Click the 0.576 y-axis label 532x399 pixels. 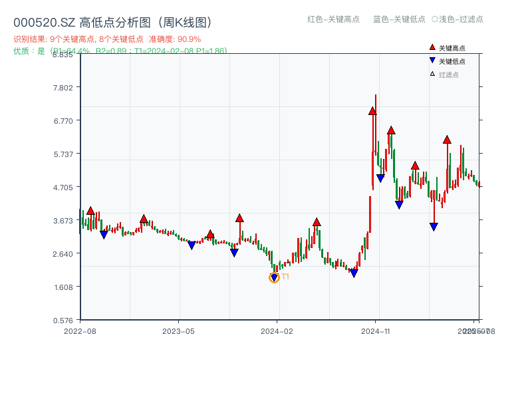click(63, 321)
